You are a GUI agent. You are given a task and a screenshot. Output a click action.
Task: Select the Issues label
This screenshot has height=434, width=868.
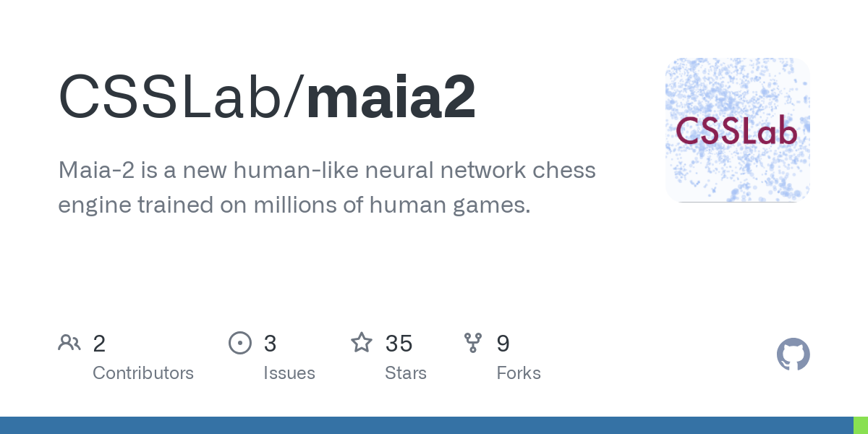pyautogui.click(x=289, y=373)
